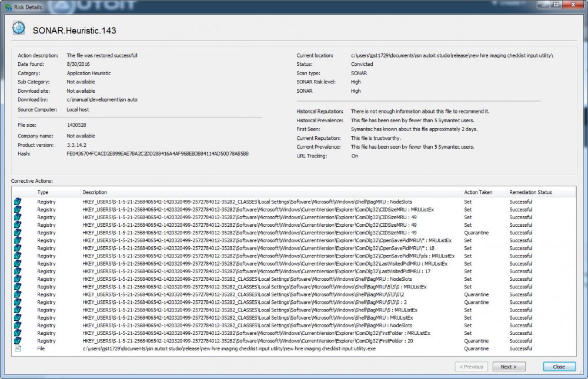The height and width of the screenshot is (379, 588).
Task: Click the SONAR.Heuristic.143 heading text
Action: tap(74, 31)
